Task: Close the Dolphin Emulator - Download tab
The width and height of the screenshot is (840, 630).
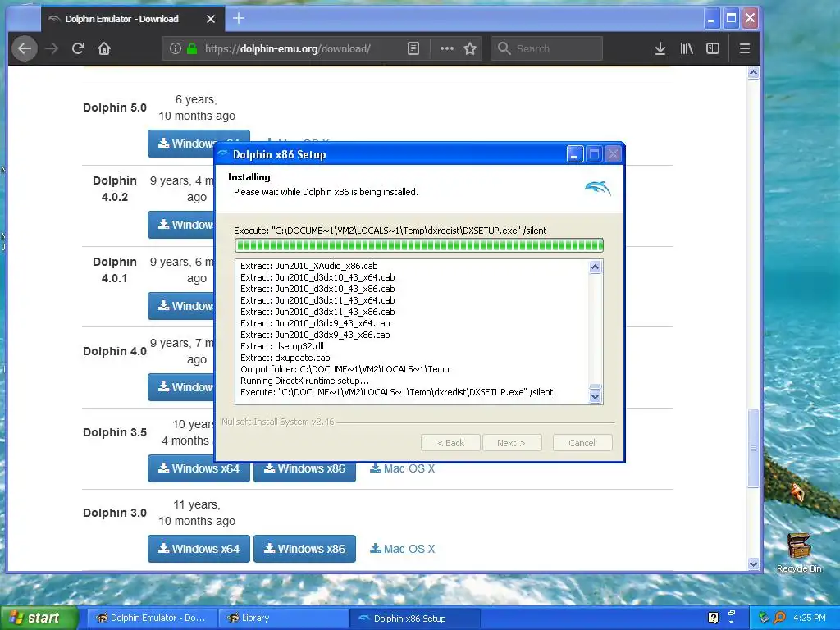Action: point(211,19)
